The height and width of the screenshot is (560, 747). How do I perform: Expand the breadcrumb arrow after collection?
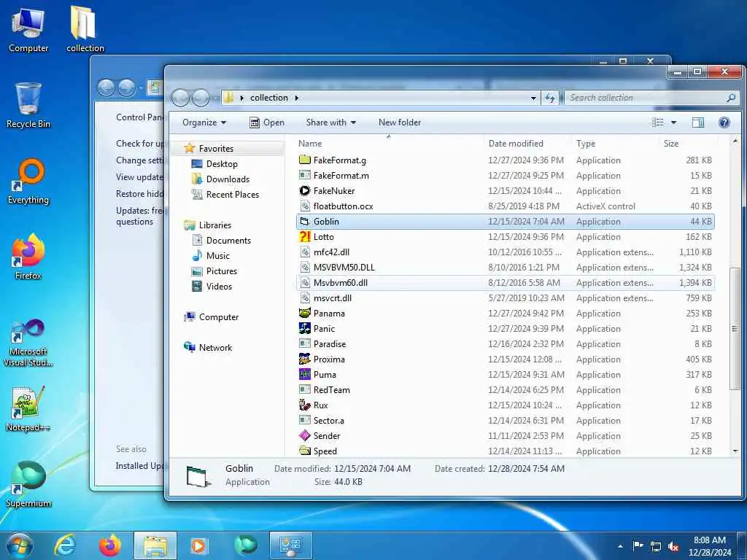click(x=297, y=98)
